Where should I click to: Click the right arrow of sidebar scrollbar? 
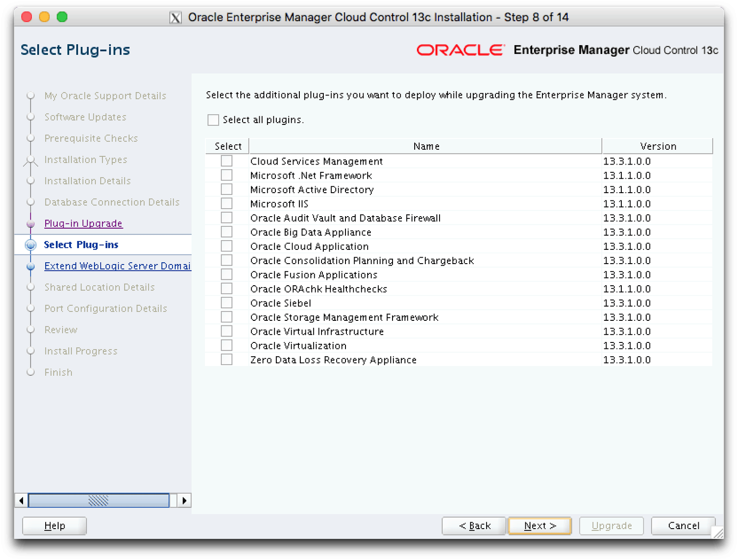pos(184,500)
